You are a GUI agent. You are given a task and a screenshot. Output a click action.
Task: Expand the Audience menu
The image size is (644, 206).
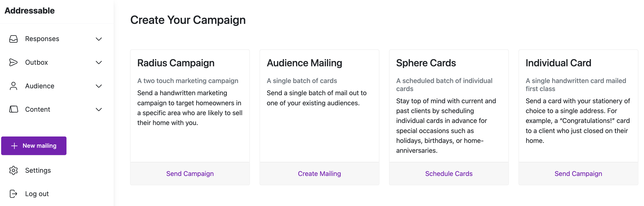point(99,86)
